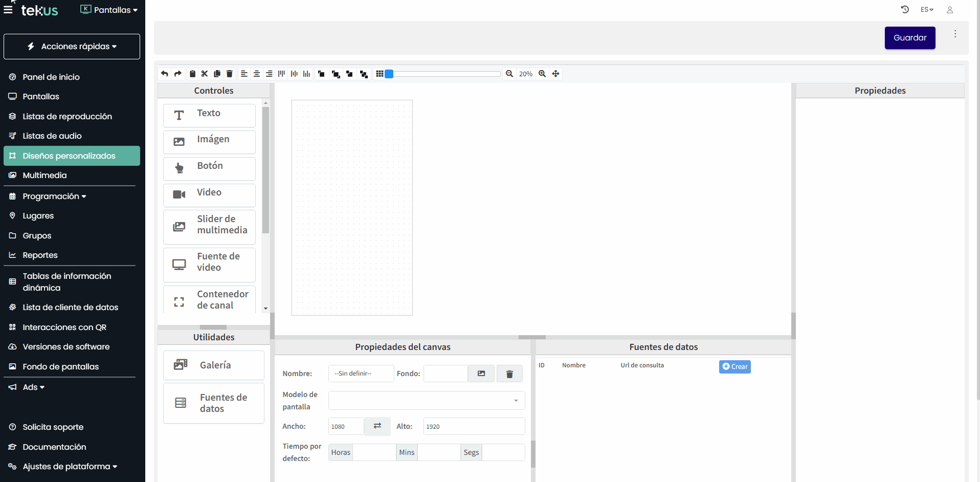
Task: Swap width and height with arrows button
Action: click(377, 426)
